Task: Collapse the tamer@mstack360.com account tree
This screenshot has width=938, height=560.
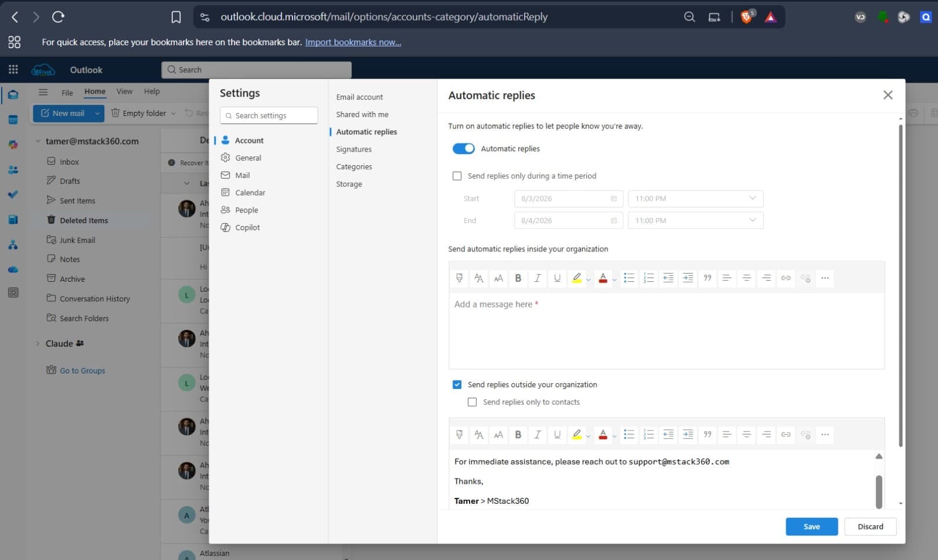Action: point(38,141)
